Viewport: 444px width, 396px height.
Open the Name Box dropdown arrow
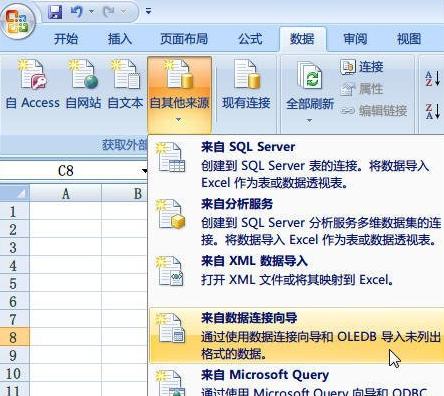point(144,171)
